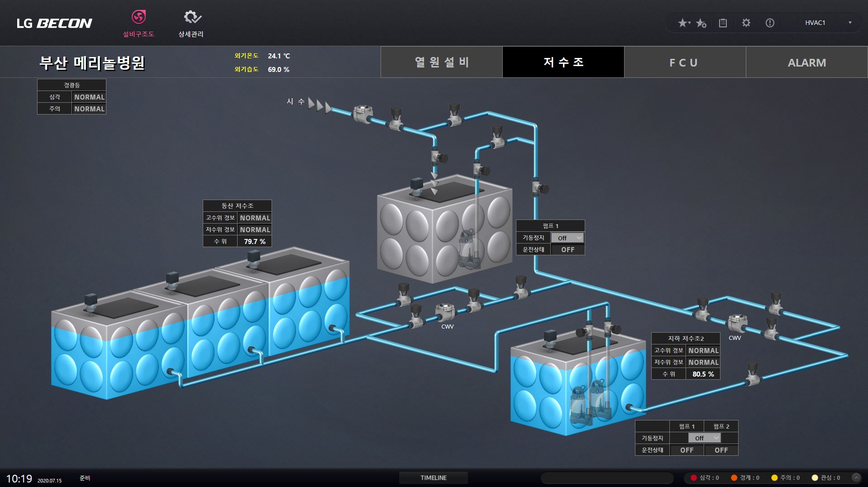Click the empty status message field
This screenshot has width=868, height=487.
(607, 478)
